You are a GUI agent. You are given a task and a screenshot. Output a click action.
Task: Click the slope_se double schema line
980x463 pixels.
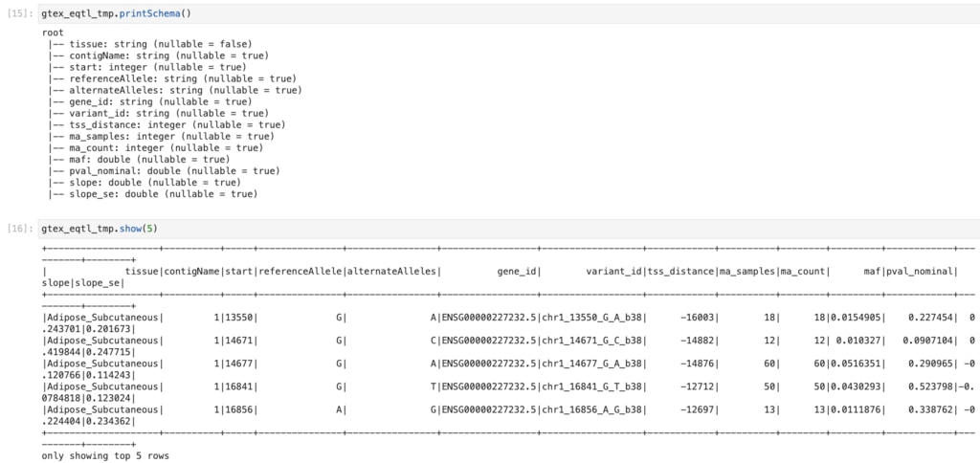(x=153, y=193)
